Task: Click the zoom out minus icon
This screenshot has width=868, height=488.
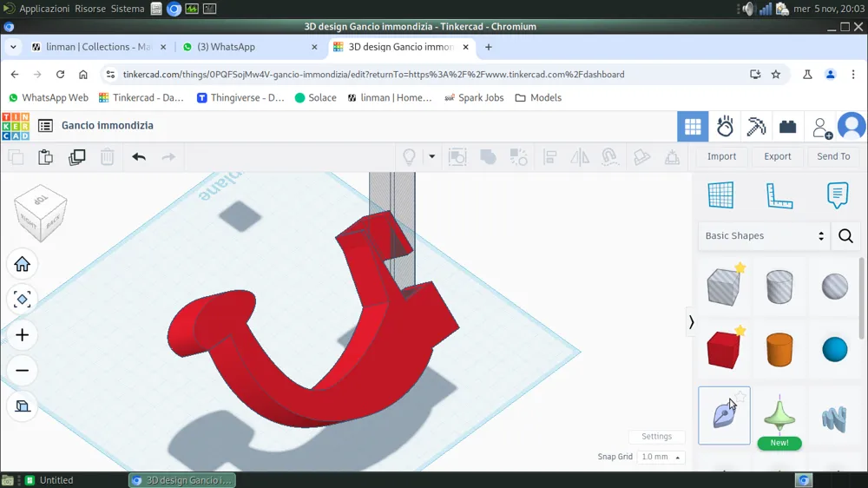Action: coord(23,371)
